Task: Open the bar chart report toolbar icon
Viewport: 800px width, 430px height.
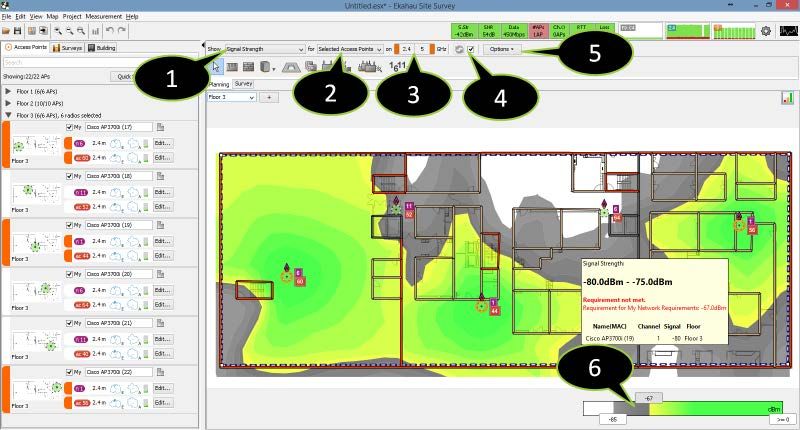Action: click(95, 31)
